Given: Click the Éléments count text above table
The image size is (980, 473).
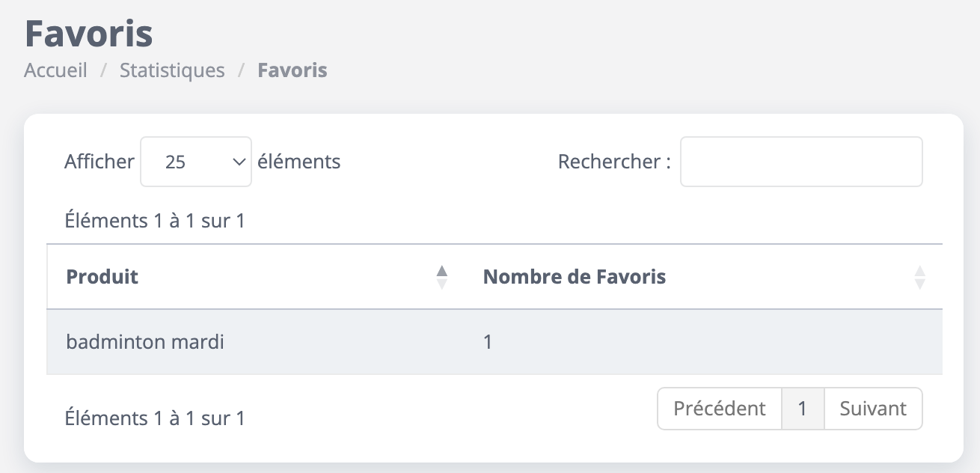Looking at the screenshot, I should (155, 222).
